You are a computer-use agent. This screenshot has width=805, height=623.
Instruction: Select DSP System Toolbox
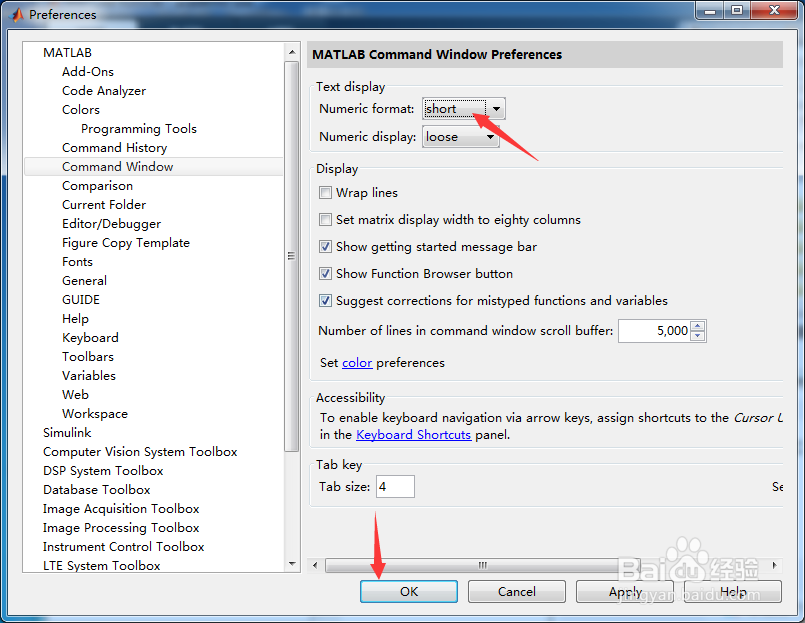pyautogui.click(x=103, y=471)
